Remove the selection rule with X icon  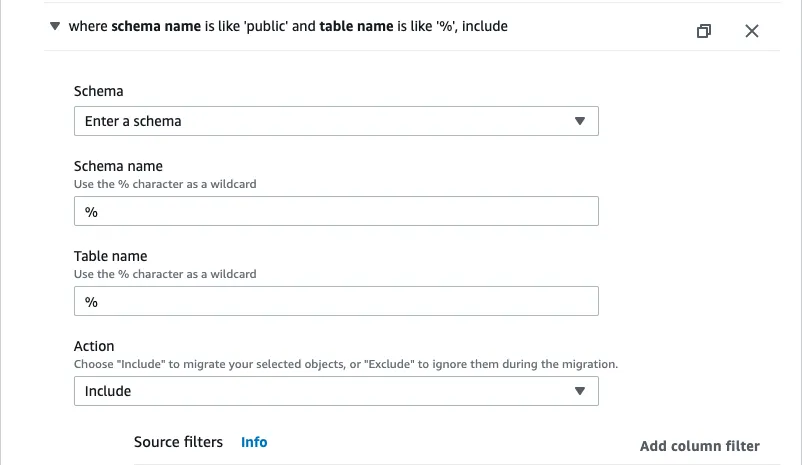click(x=752, y=31)
